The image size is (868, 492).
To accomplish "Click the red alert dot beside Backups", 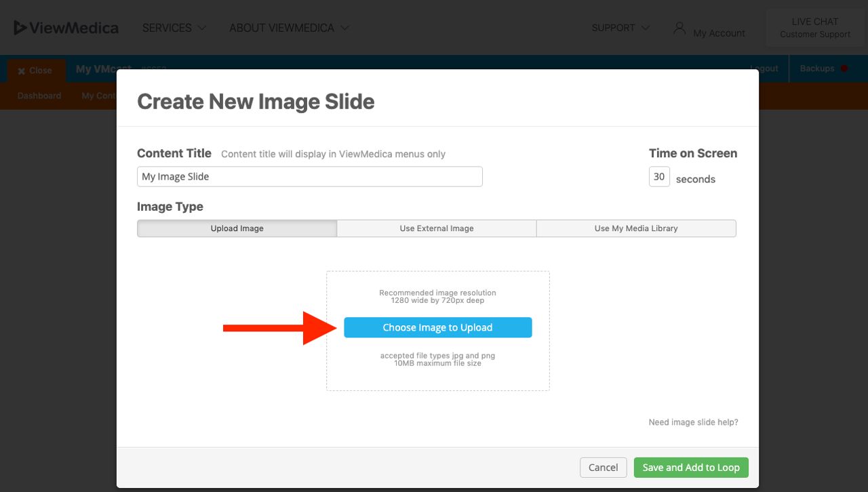I will tap(843, 68).
